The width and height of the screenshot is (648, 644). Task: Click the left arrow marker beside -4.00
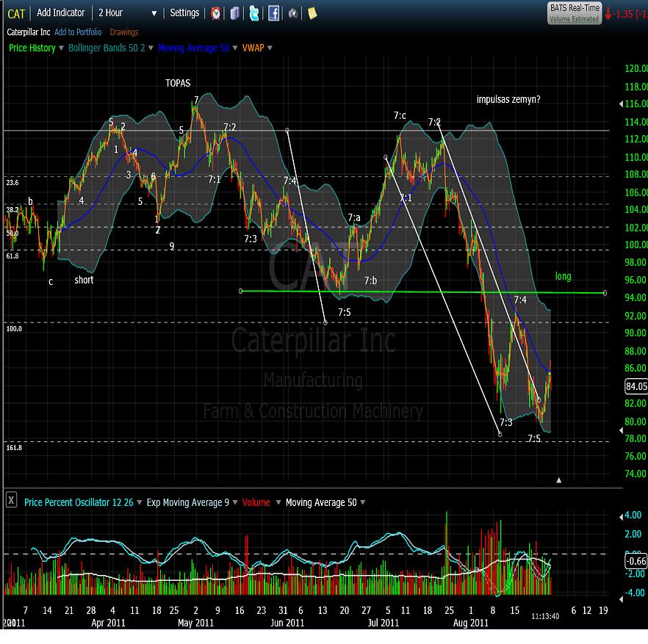click(621, 598)
